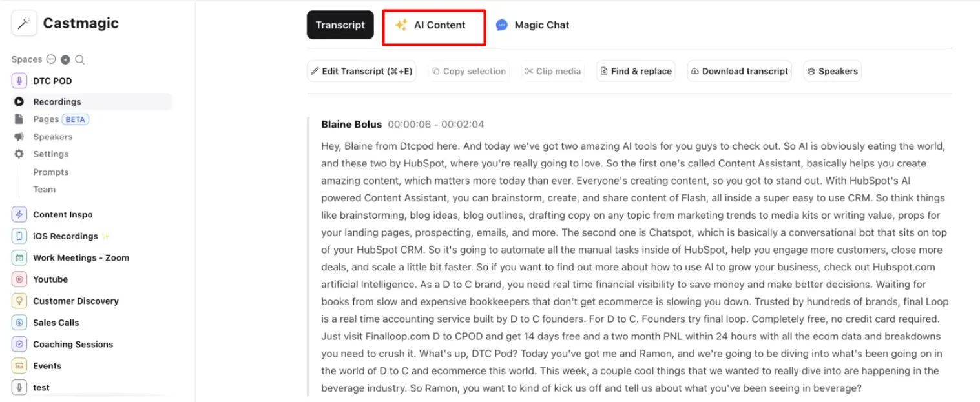Select the Transcript tab
980x402 pixels.
(x=340, y=25)
